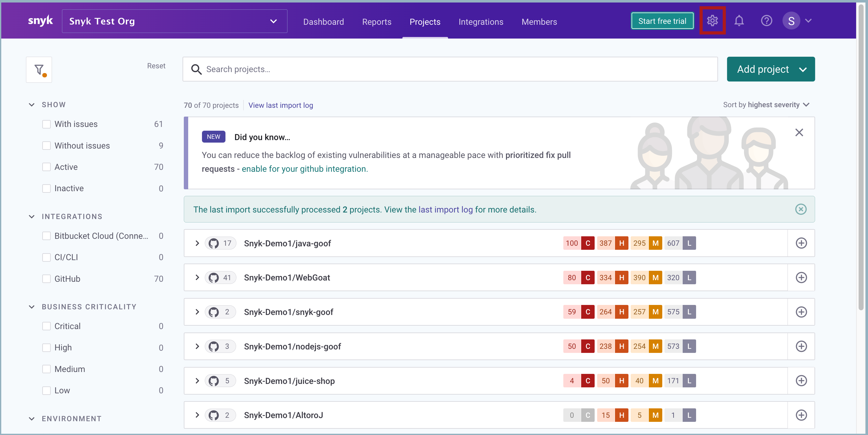Open the Add project dropdown
This screenshot has width=868, height=435.
click(x=771, y=69)
